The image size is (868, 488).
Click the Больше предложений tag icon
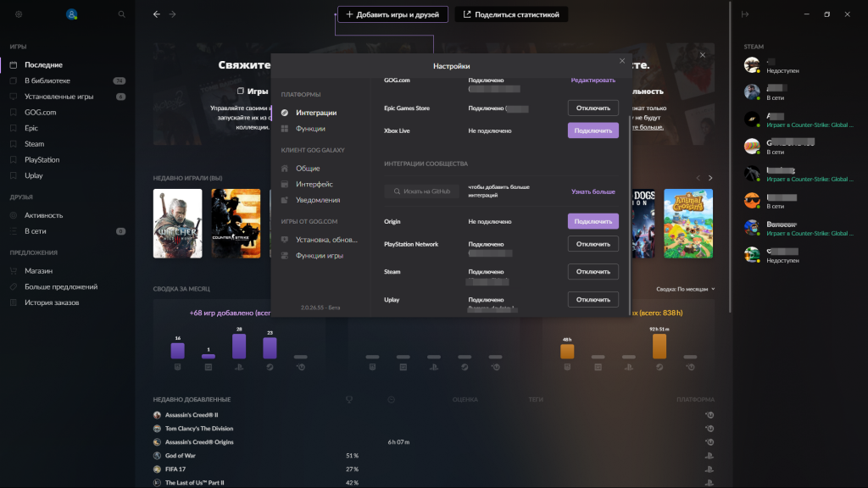[14, 286]
